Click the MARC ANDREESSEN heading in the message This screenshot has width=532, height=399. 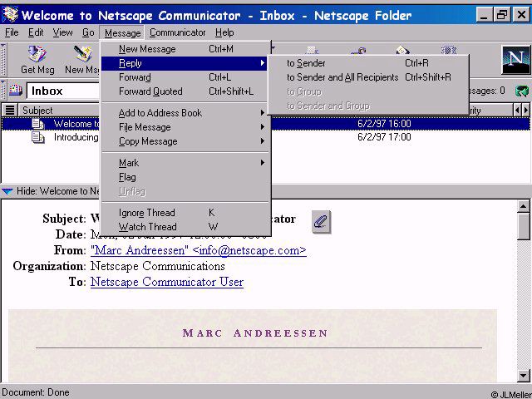click(255, 332)
